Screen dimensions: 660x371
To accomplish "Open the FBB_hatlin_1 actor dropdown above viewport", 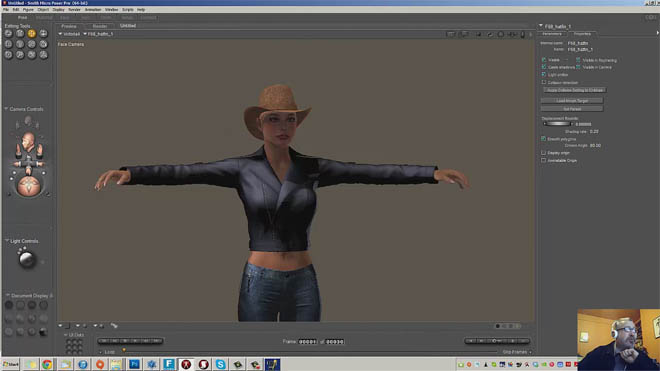I will tap(98, 34).
